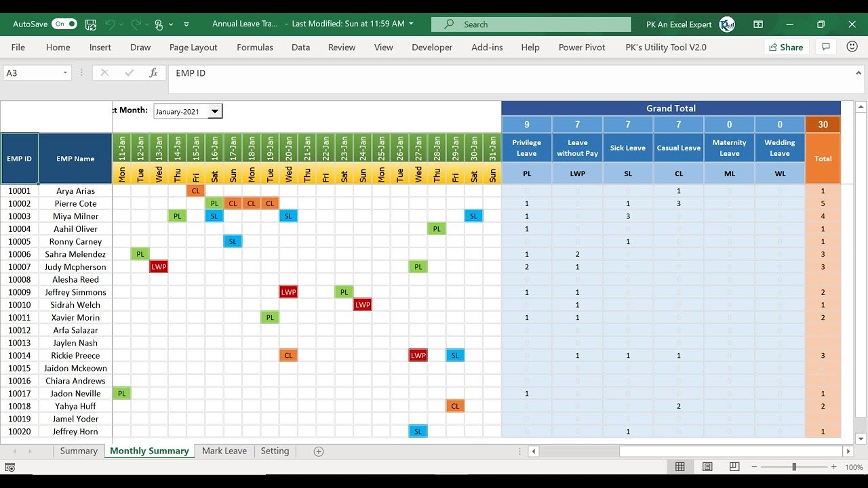Click the Grand Total header
The height and width of the screenshot is (488, 868).
coord(671,108)
